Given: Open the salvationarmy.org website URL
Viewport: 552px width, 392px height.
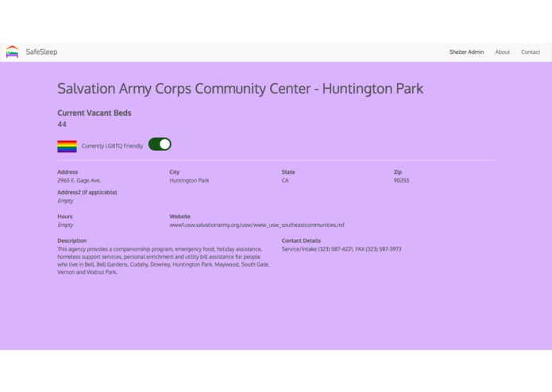Looking at the screenshot, I should 257,225.
